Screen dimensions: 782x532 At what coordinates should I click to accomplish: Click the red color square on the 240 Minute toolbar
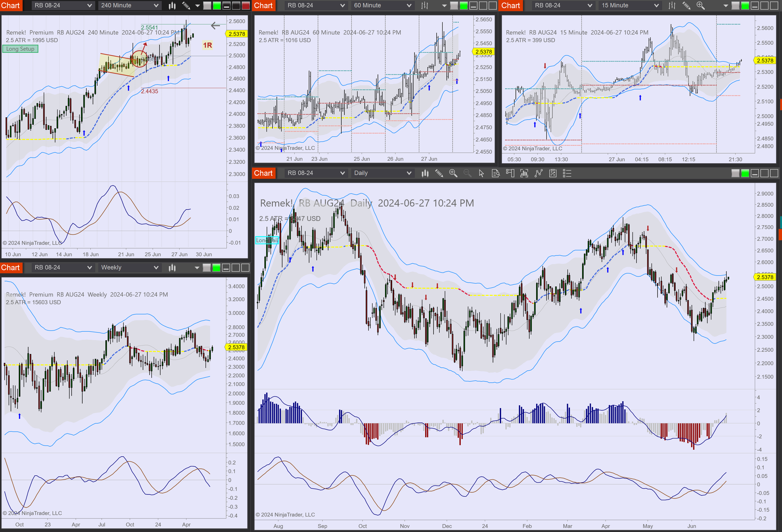[x=245, y=5]
